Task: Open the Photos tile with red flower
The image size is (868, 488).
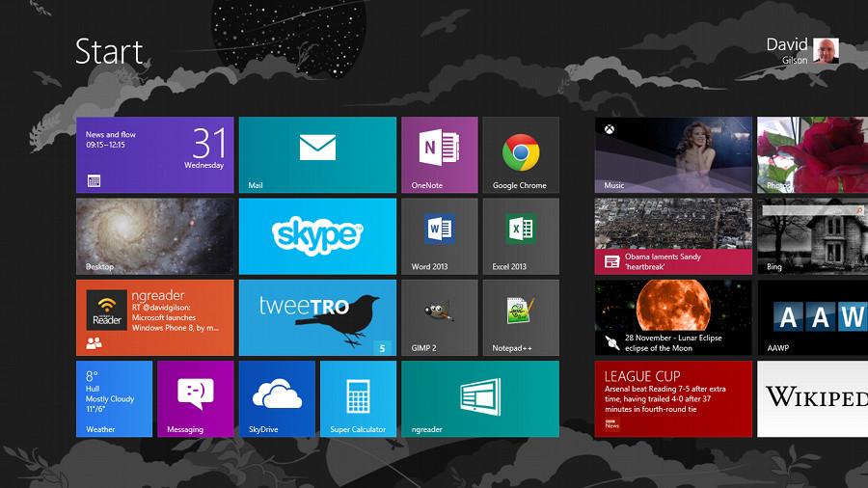Action: pyautogui.click(x=813, y=155)
